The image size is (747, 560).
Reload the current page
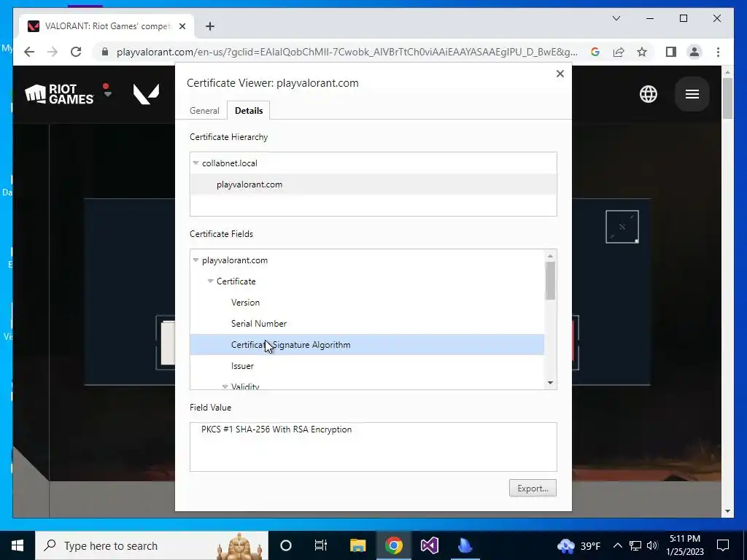[76, 52]
